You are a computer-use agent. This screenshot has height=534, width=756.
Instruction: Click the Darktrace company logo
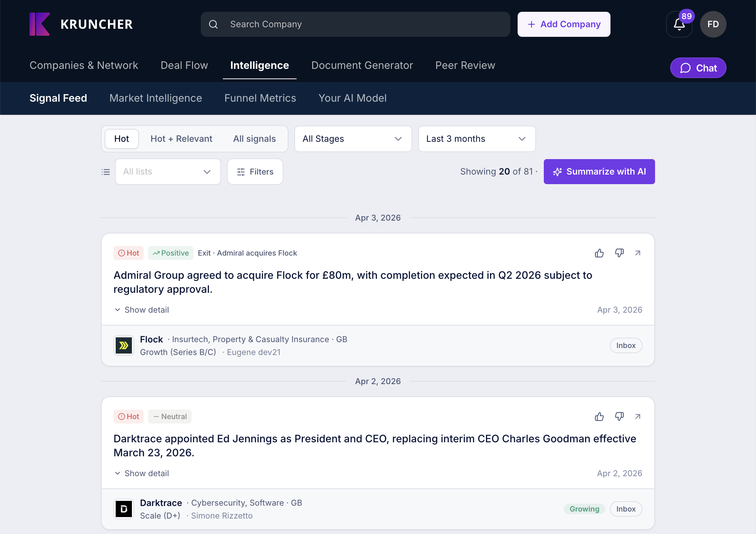[124, 509]
